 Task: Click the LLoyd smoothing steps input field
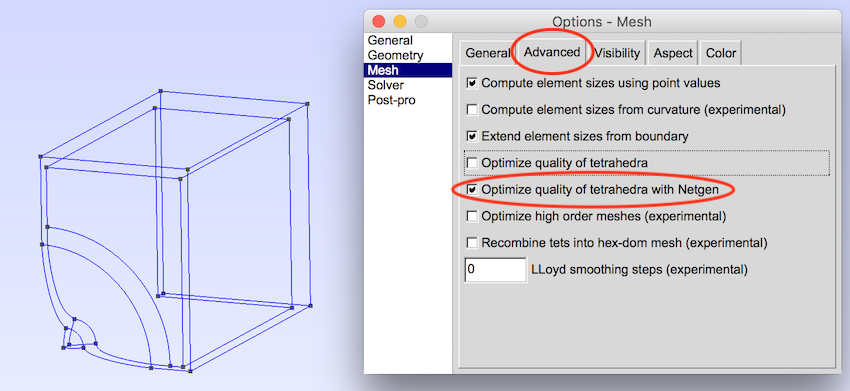tap(495, 270)
